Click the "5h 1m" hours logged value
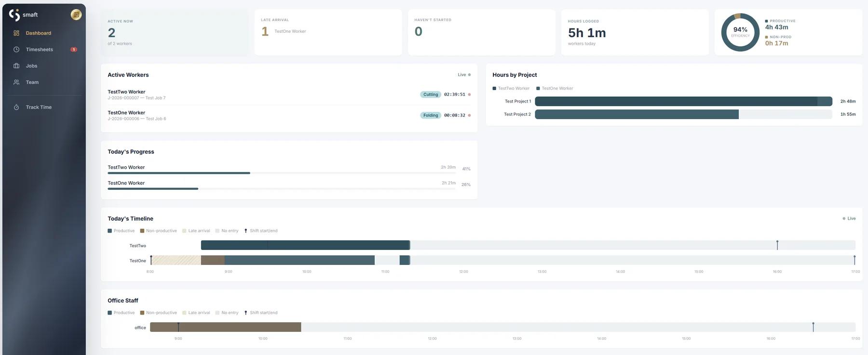Viewport: 868px width, 355px height. [x=587, y=33]
